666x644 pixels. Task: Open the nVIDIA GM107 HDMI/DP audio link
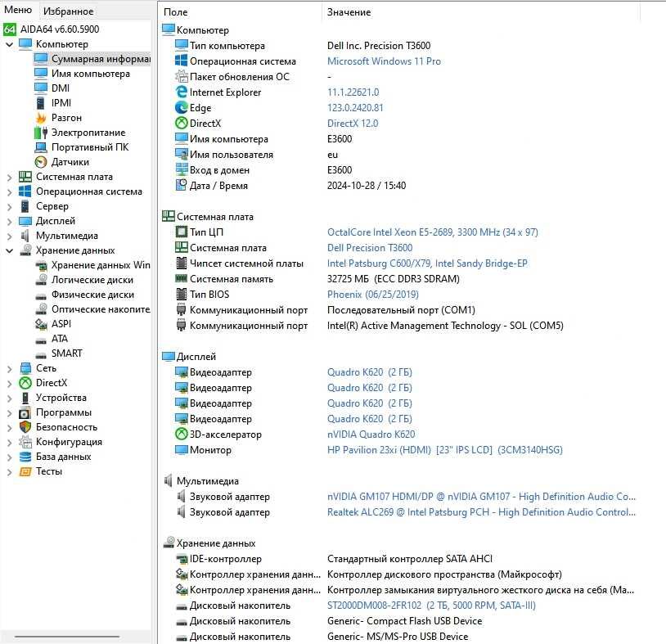click(481, 497)
